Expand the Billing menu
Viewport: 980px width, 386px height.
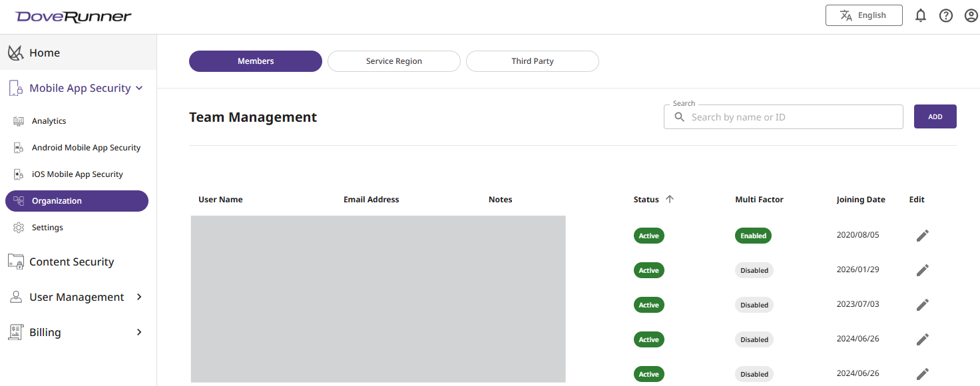coord(139,332)
